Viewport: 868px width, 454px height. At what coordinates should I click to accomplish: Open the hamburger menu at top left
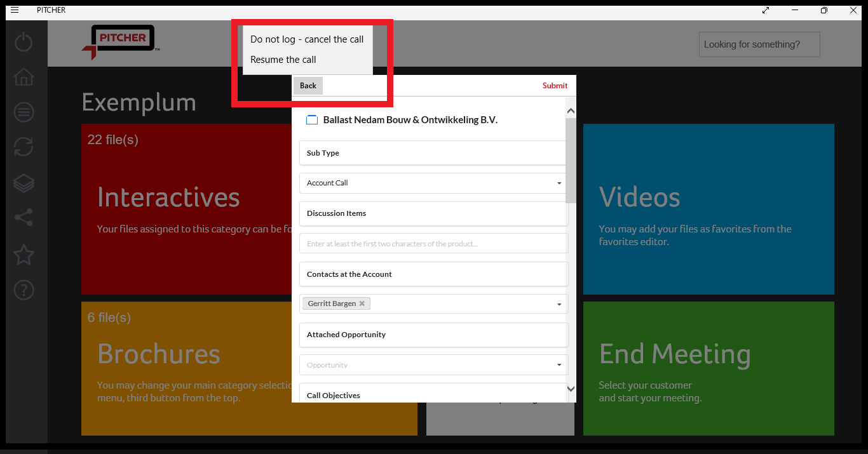click(x=14, y=10)
